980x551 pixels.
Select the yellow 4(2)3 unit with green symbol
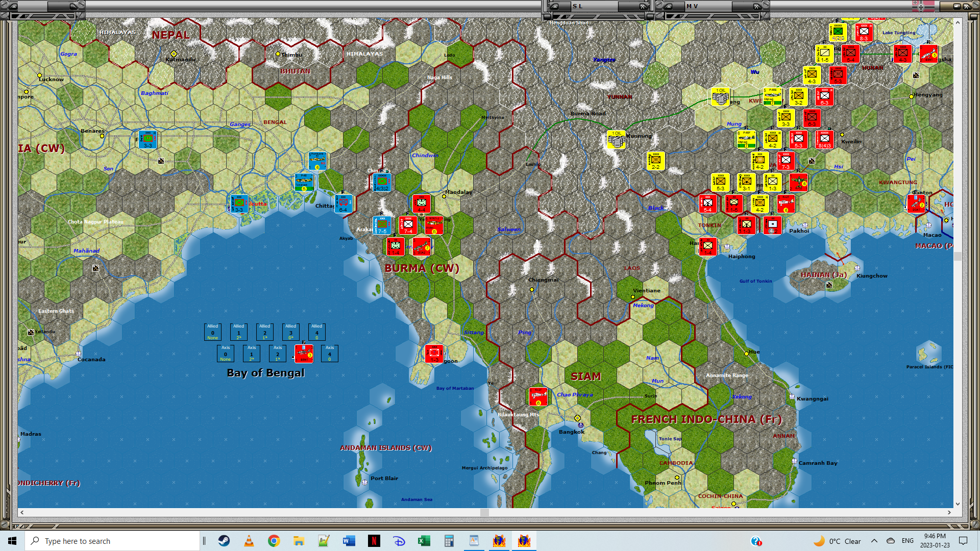(x=838, y=32)
